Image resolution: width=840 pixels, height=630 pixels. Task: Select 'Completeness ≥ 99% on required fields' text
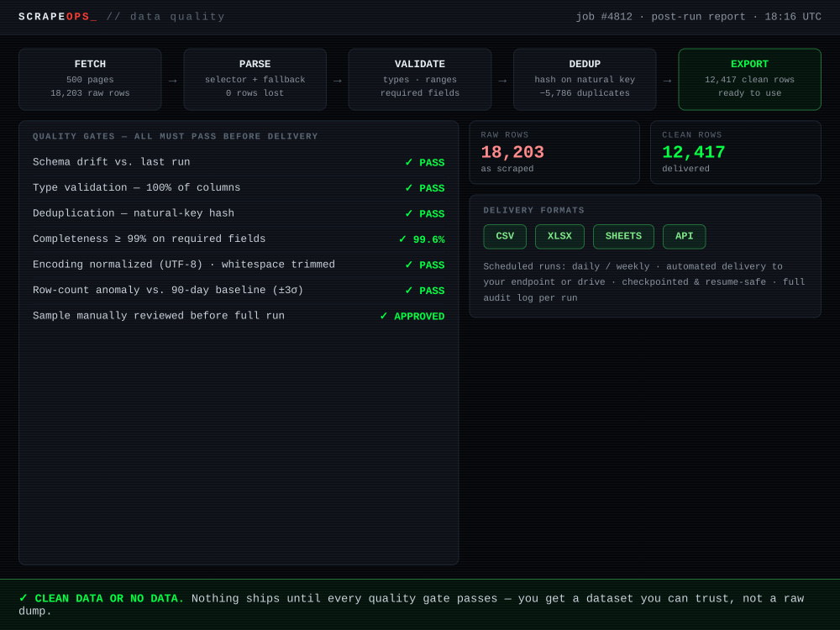pyautogui.click(x=149, y=239)
